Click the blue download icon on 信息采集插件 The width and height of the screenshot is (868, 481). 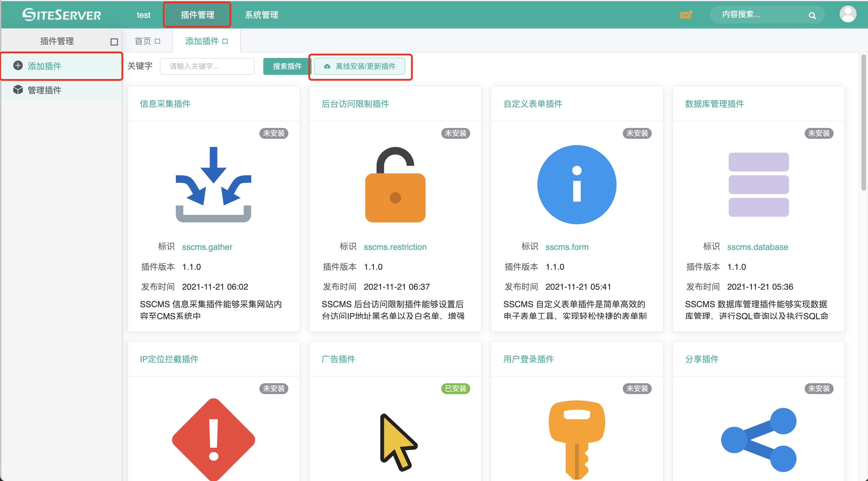(213, 185)
